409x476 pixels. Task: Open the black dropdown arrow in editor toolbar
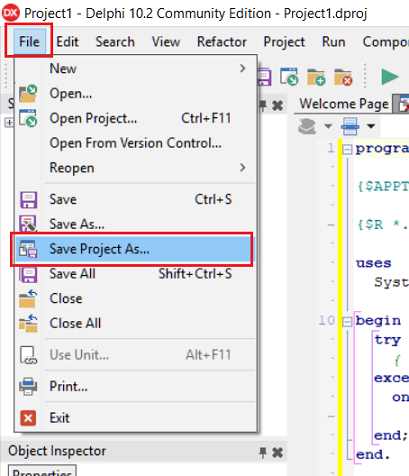click(371, 126)
